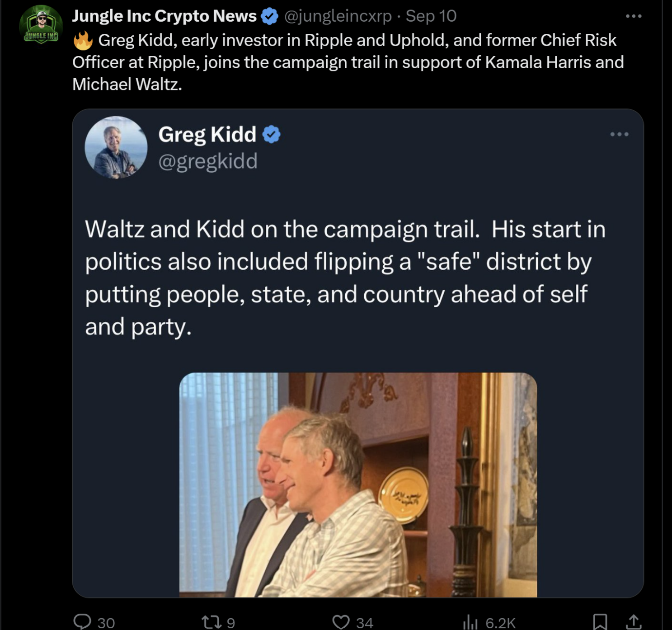Select Greg Kidd name in quoted tweet
672x630 pixels.
207,134
